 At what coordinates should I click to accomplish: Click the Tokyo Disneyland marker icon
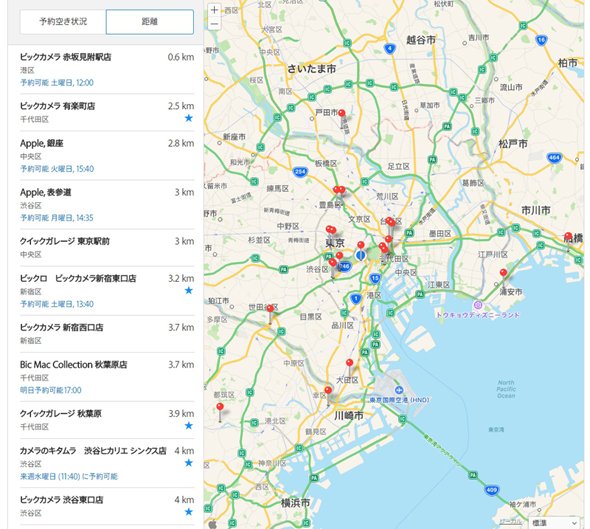478,305
